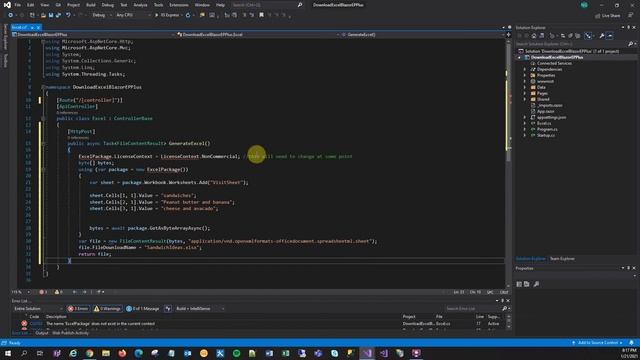Open the Build + IntelliSense dropdown
640x360 pixels.
(200, 309)
